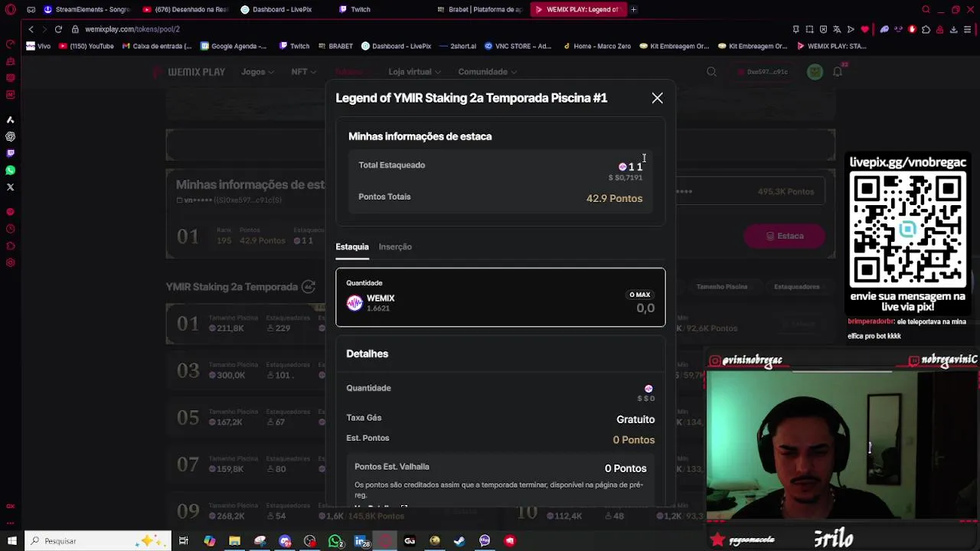The image size is (980, 551).
Task: Expand the Loja virtual menu
Action: click(x=414, y=72)
